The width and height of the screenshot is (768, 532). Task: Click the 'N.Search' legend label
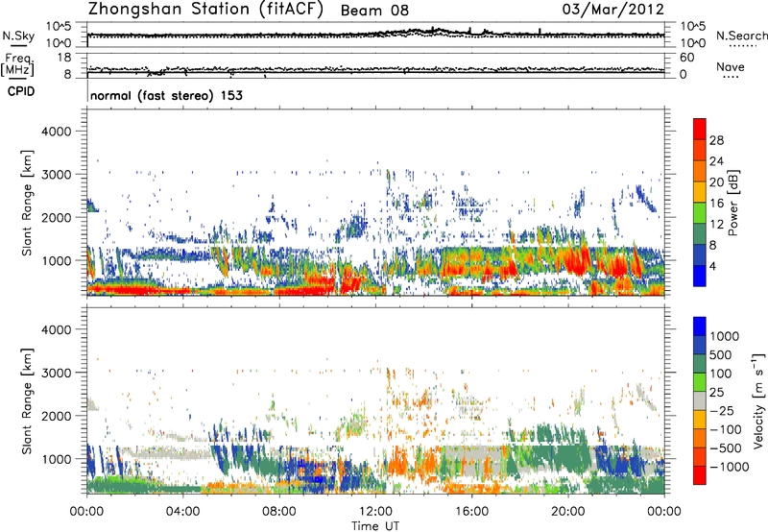point(742,36)
